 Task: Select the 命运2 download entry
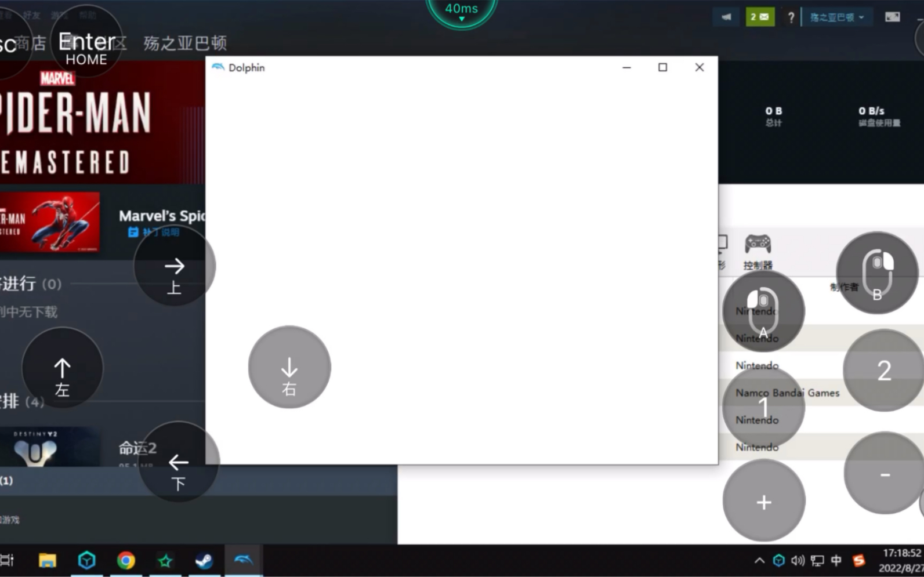click(137, 448)
